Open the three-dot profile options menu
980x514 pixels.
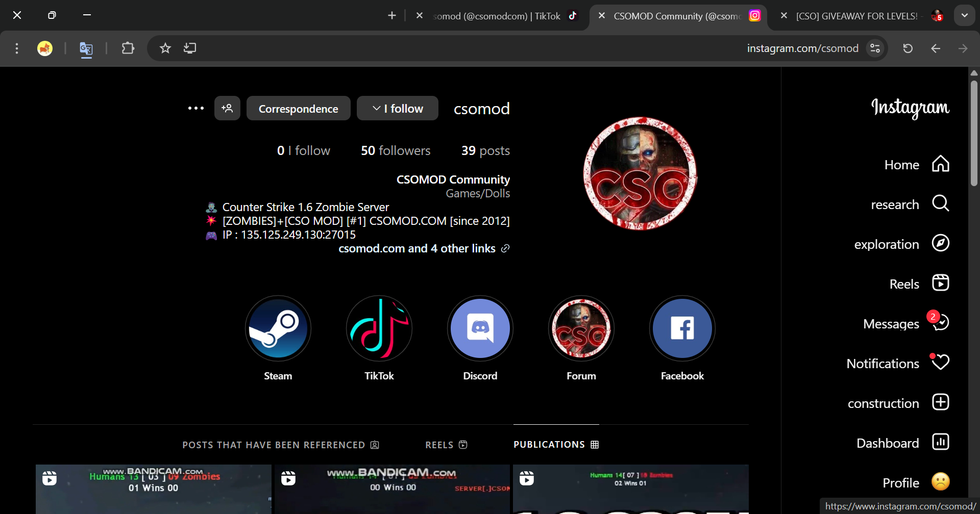coord(196,109)
